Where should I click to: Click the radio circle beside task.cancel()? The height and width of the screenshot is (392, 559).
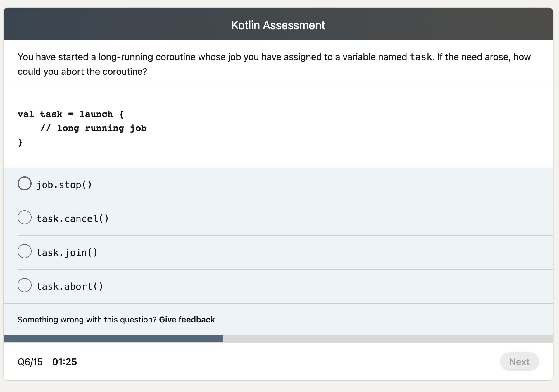25,217
